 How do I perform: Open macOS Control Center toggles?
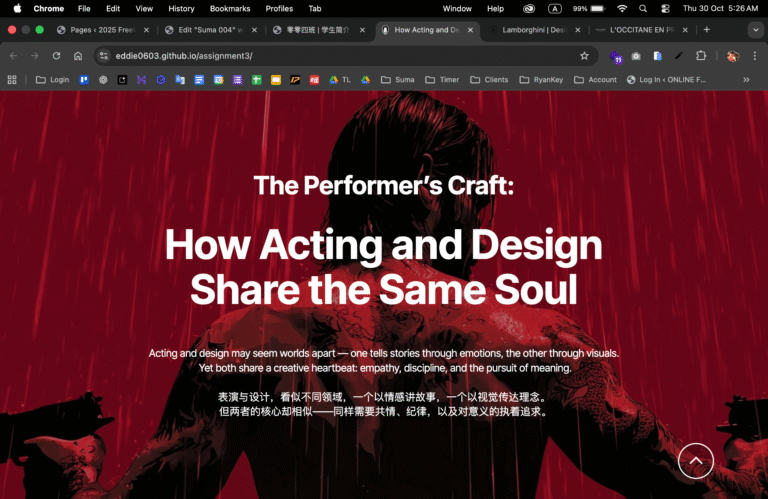[665, 8]
